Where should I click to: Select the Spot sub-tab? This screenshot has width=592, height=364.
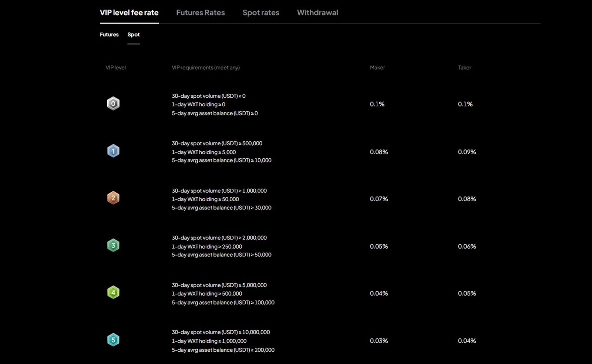tap(134, 34)
